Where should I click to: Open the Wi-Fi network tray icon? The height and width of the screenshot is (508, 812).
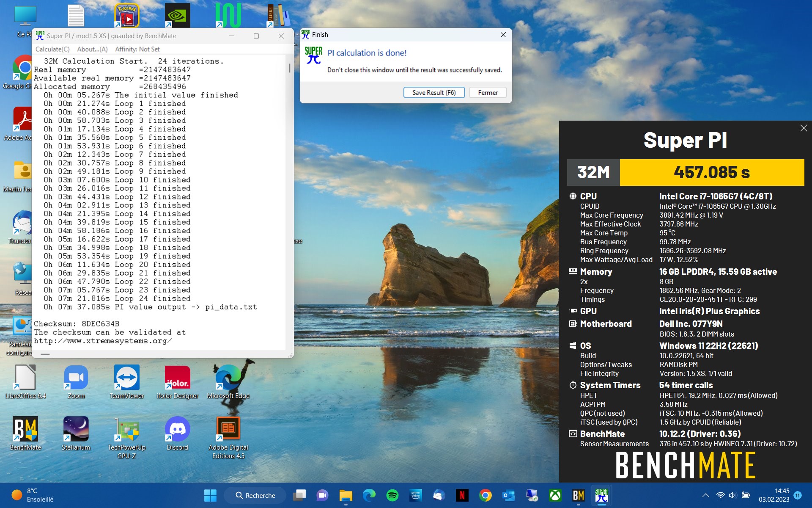point(721,495)
